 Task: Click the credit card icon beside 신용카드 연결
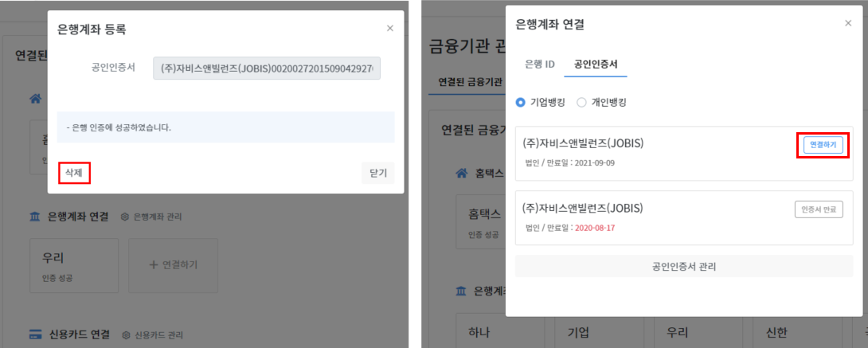[x=34, y=334]
